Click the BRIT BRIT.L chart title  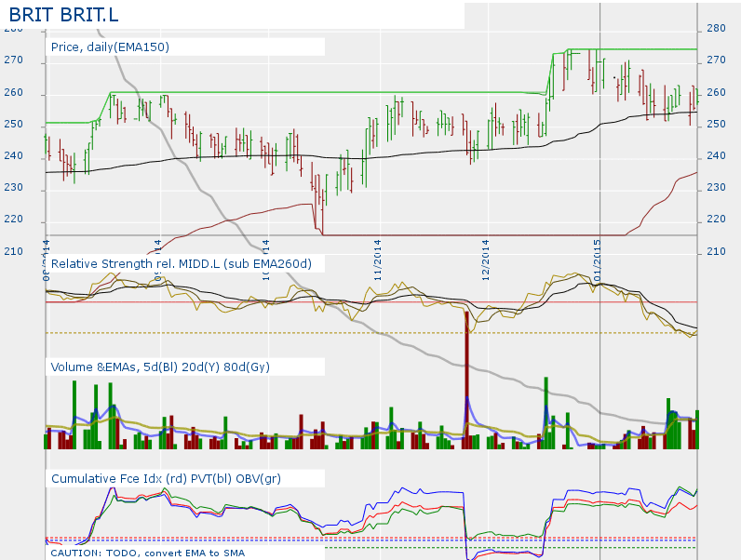[63, 15]
